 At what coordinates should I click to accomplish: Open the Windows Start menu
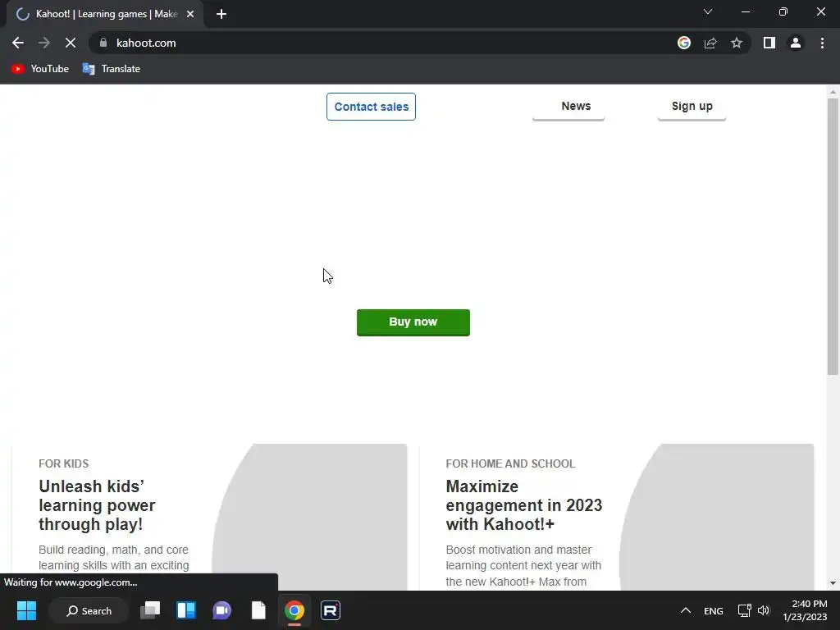point(26,610)
